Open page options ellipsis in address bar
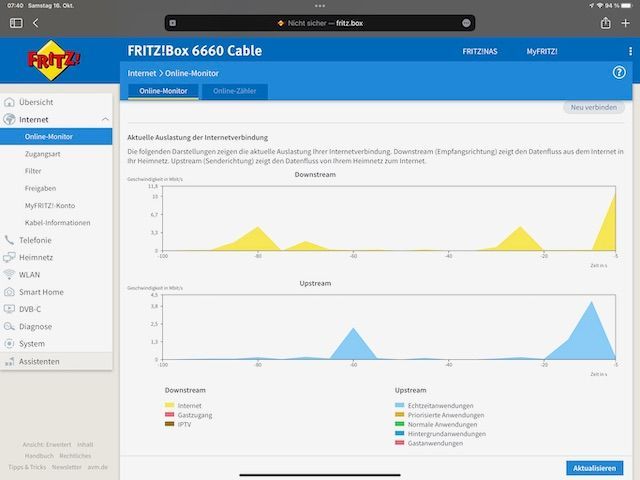 point(466,23)
